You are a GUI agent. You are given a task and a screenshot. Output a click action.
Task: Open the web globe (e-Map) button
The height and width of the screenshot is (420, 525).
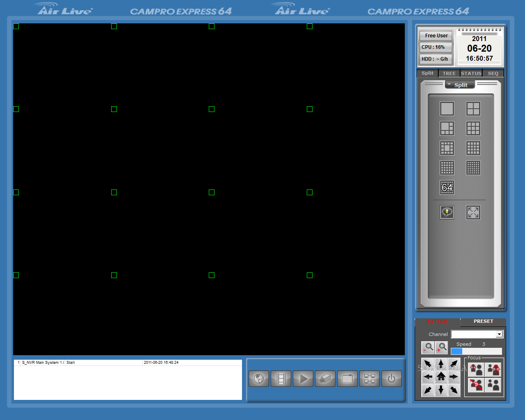point(259,379)
